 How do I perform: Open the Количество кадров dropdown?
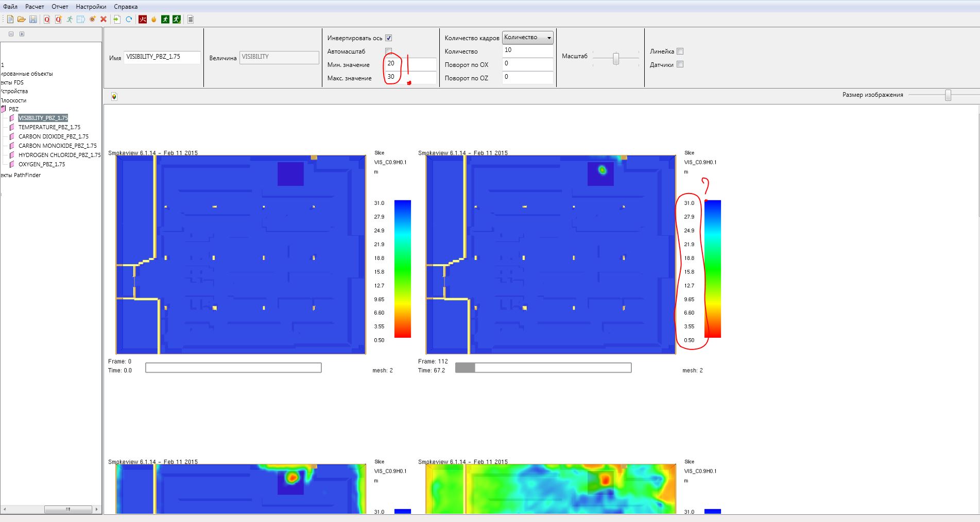click(528, 37)
